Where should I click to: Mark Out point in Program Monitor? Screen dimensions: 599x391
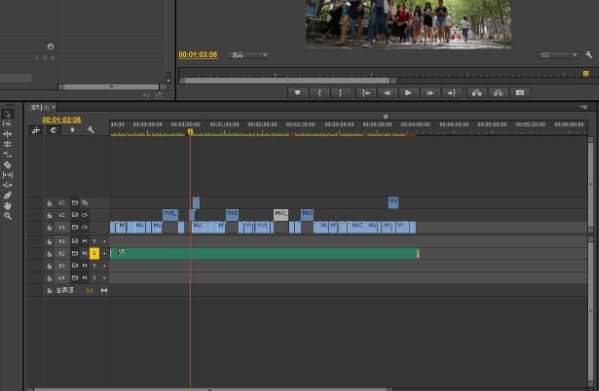click(340, 93)
